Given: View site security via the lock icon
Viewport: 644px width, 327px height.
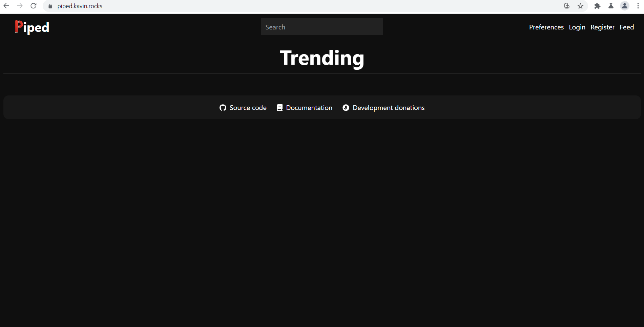Looking at the screenshot, I should point(50,6).
